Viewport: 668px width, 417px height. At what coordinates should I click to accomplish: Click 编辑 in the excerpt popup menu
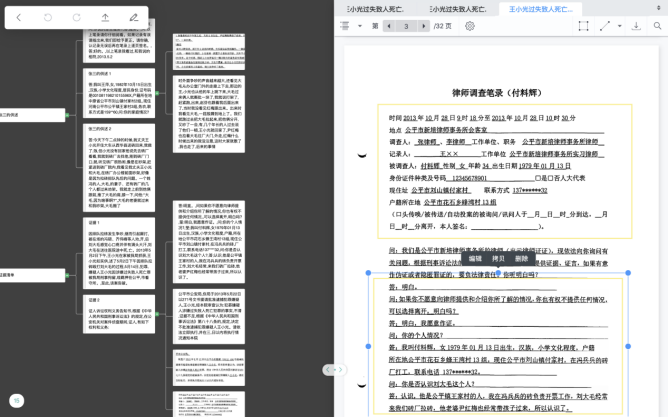pos(475,259)
